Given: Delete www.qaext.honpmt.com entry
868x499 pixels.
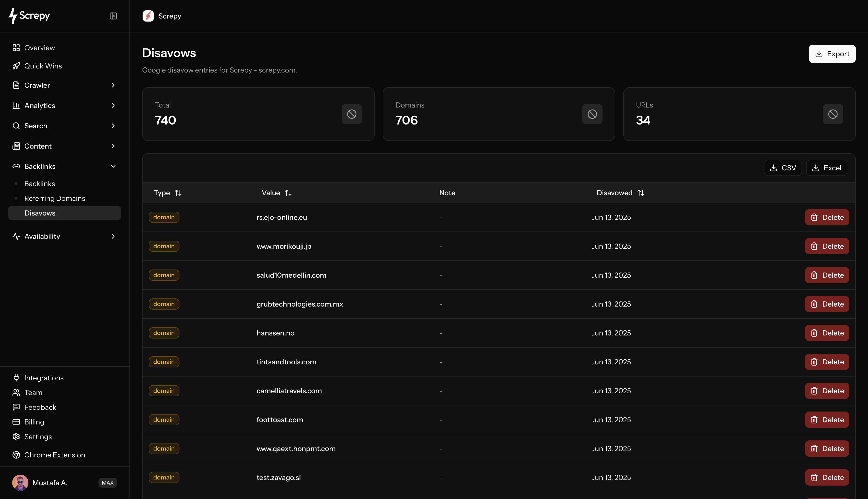Looking at the screenshot, I should point(827,449).
